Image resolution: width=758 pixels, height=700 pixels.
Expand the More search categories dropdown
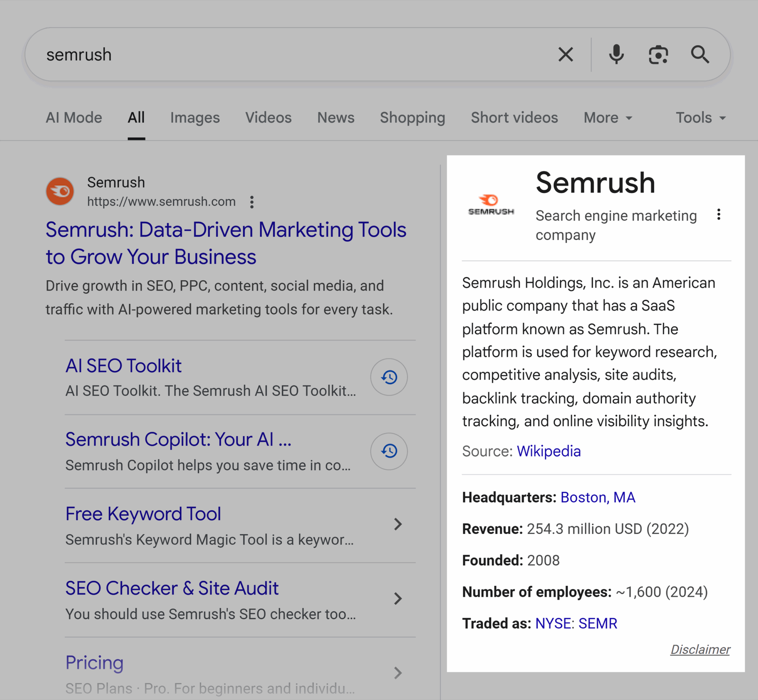(x=607, y=117)
